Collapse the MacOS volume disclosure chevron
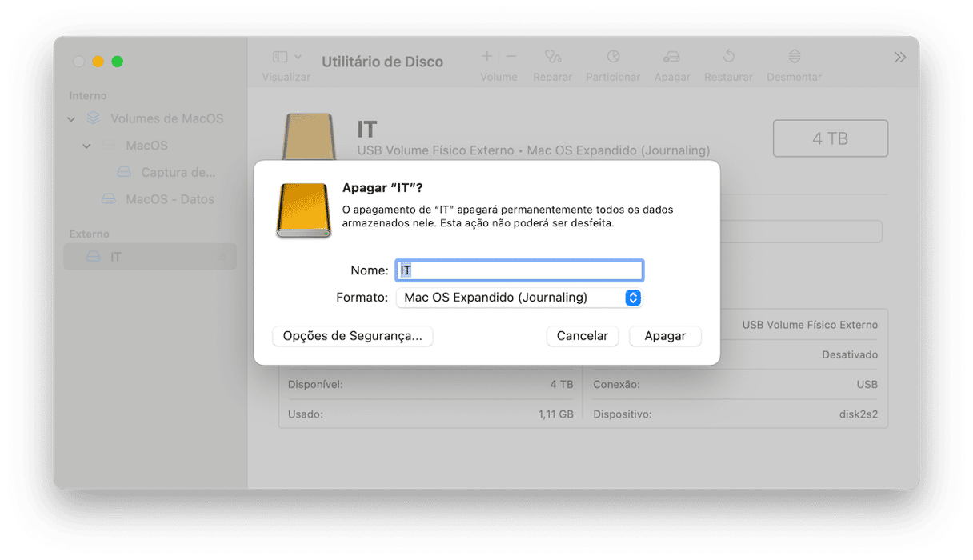 86,146
